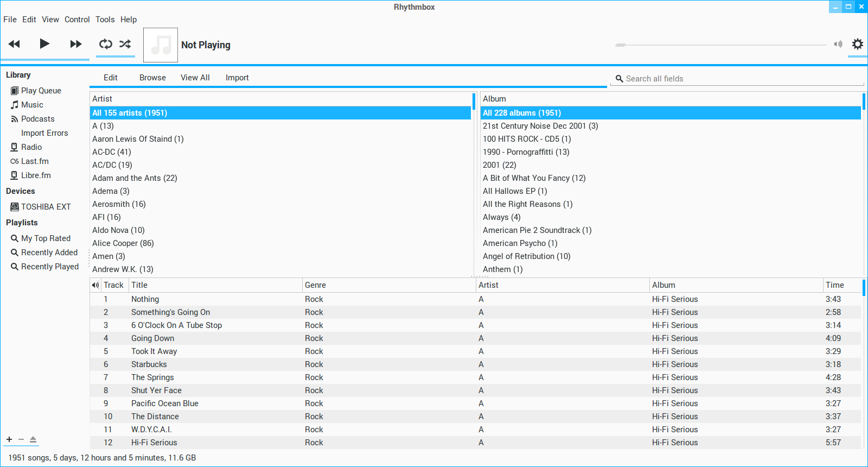Skip to next track button
868x467 pixels.
point(76,44)
